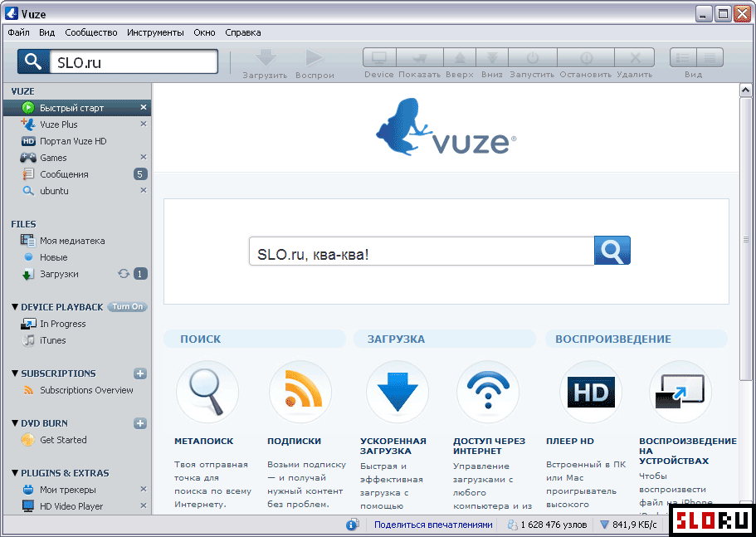This screenshot has width=756, height=537.
Task: Close the Мои трекеры sidebar entry
Action: [144, 490]
